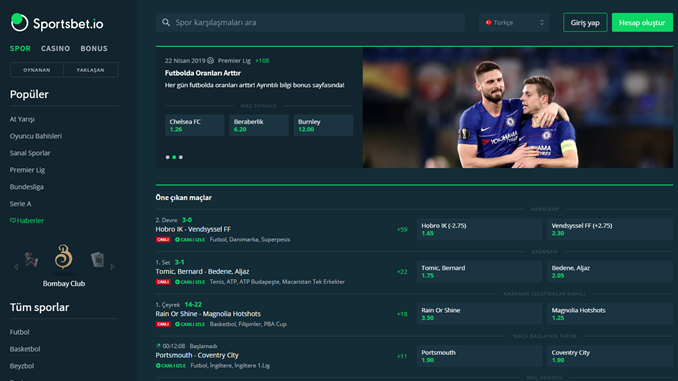Switch to OYNANAN filter
Viewport: 678px width, 381px height.
37,70
